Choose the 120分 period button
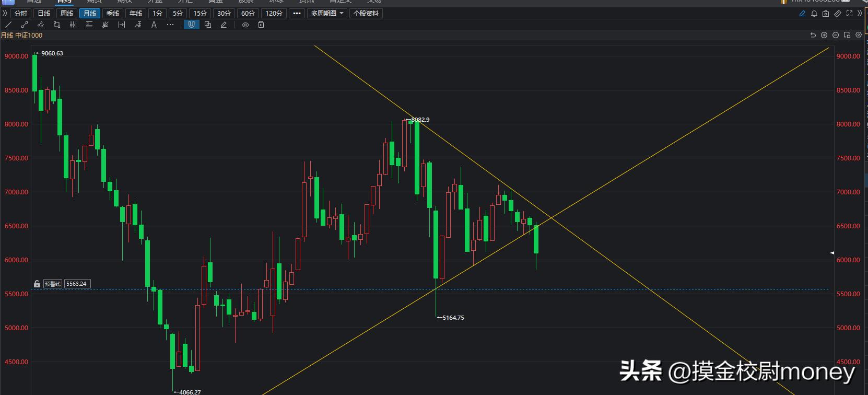This screenshot has width=868, height=395. coord(274,13)
